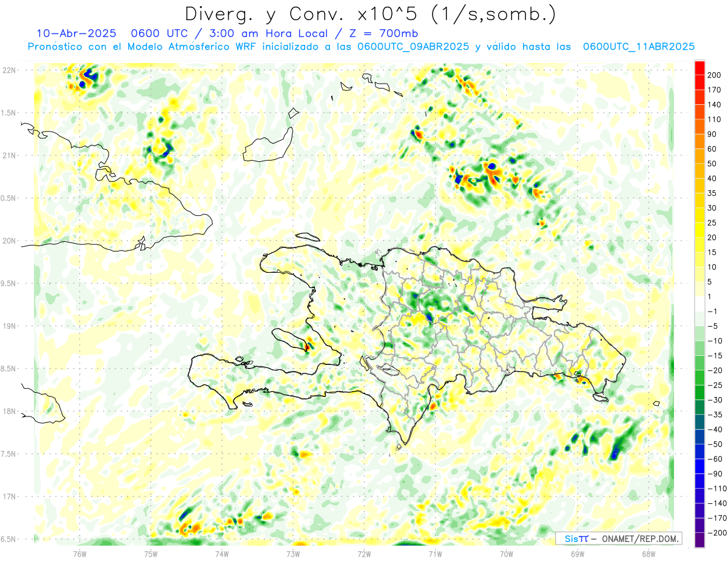Click the colorbar value '35'
The image size is (728, 562).
click(712, 193)
